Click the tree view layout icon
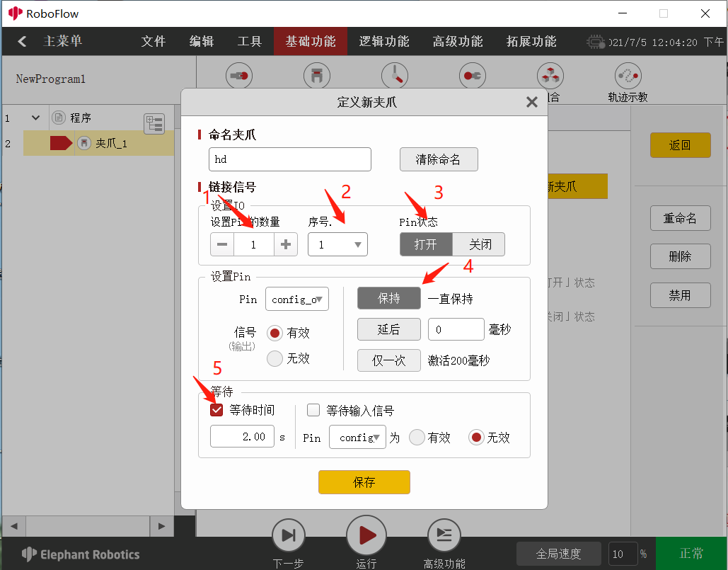728x570 pixels. [154, 124]
